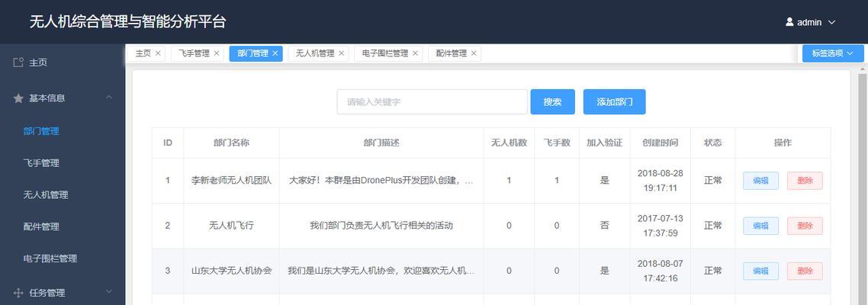Click the 2017-07-13 17:37:59 timestamp
The height and width of the screenshot is (305, 868).
point(660,226)
